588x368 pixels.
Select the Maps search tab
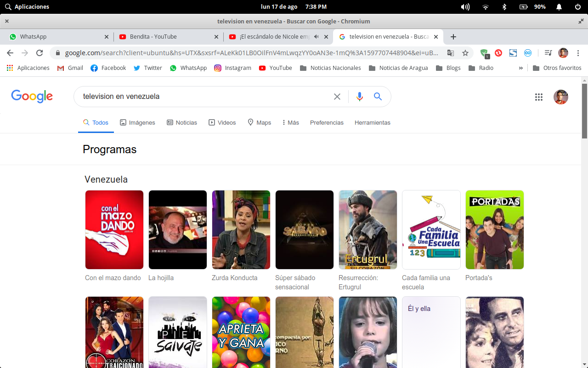tap(260, 123)
